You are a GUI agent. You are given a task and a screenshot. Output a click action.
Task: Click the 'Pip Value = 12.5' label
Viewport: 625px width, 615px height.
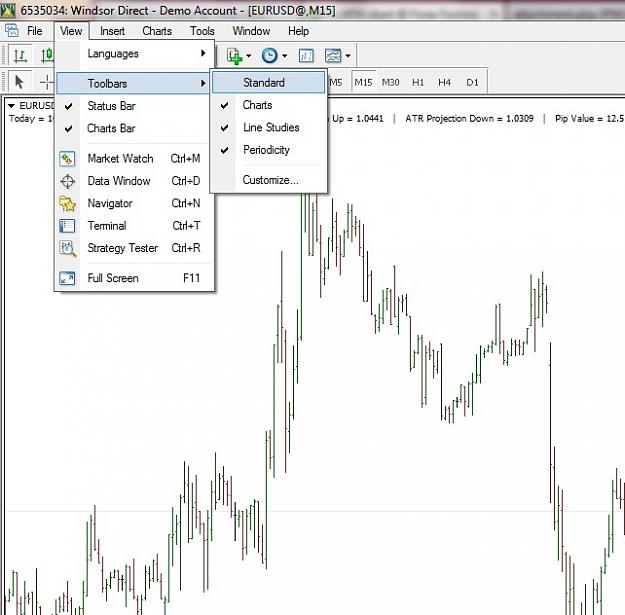pos(590,118)
